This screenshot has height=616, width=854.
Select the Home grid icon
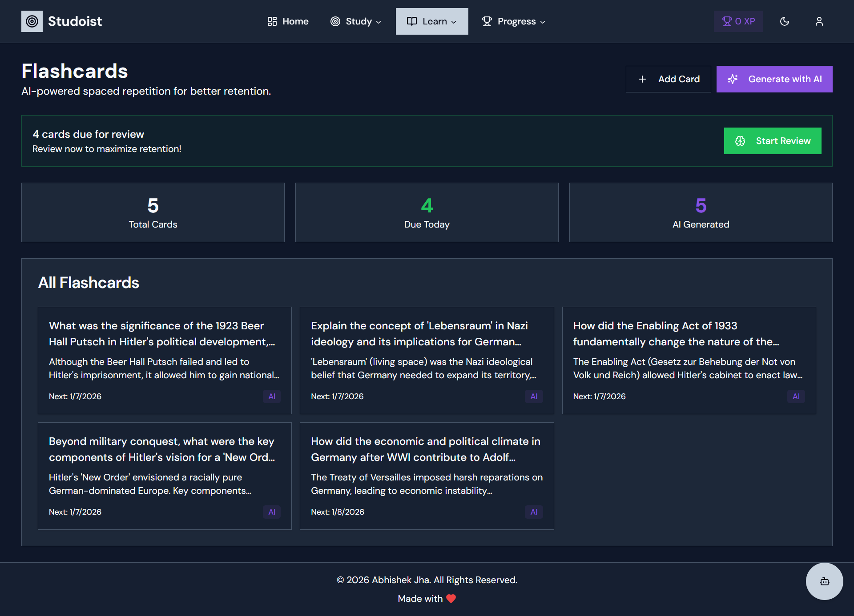point(272,21)
